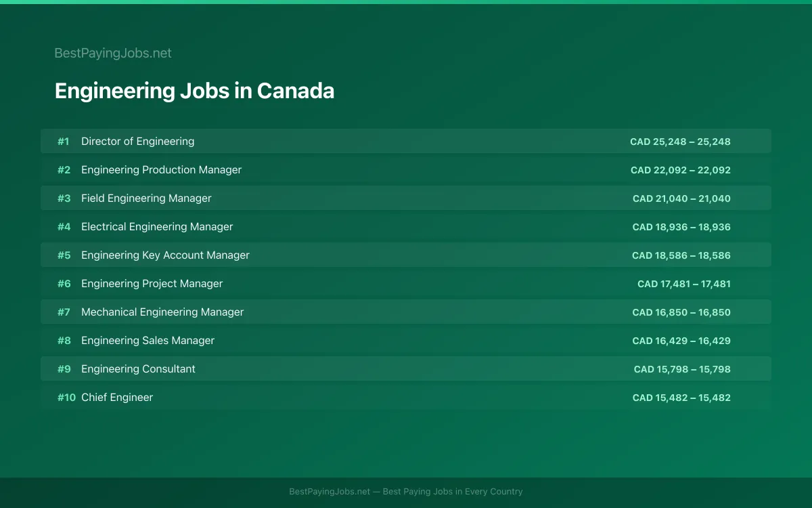Click salary CAD 25,248 – 25,248

click(x=680, y=142)
